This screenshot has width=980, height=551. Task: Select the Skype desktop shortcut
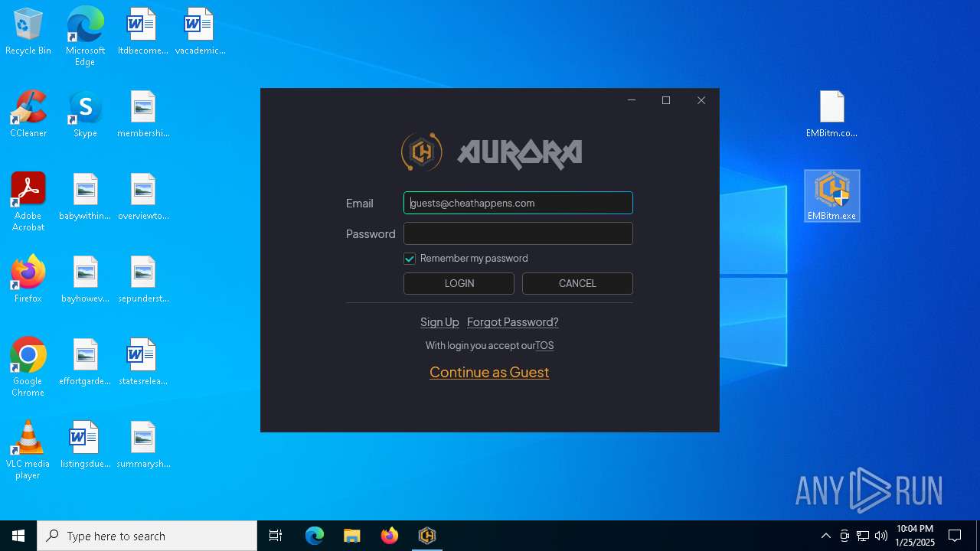85,115
